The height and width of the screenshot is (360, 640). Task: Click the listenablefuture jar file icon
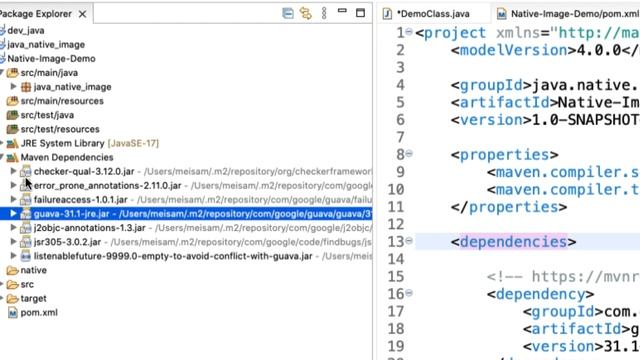tap(26, 256)
